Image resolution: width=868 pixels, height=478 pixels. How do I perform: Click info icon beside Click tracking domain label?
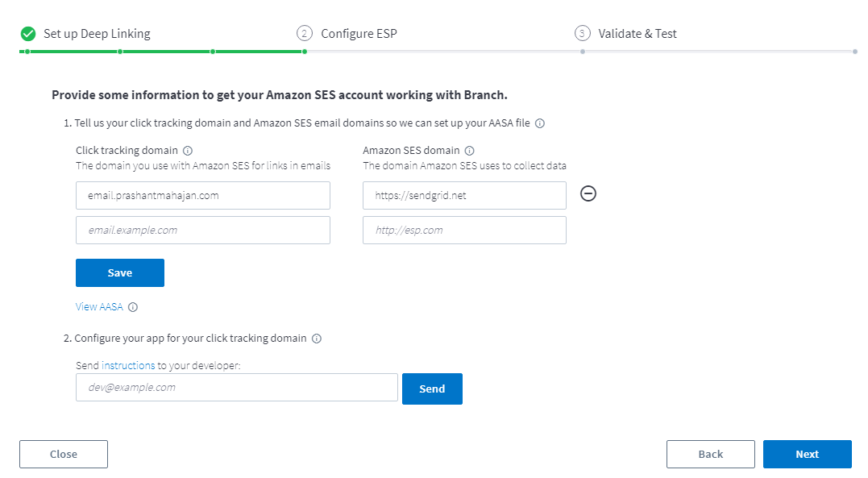pyautogui.click(x=188, y=151)
